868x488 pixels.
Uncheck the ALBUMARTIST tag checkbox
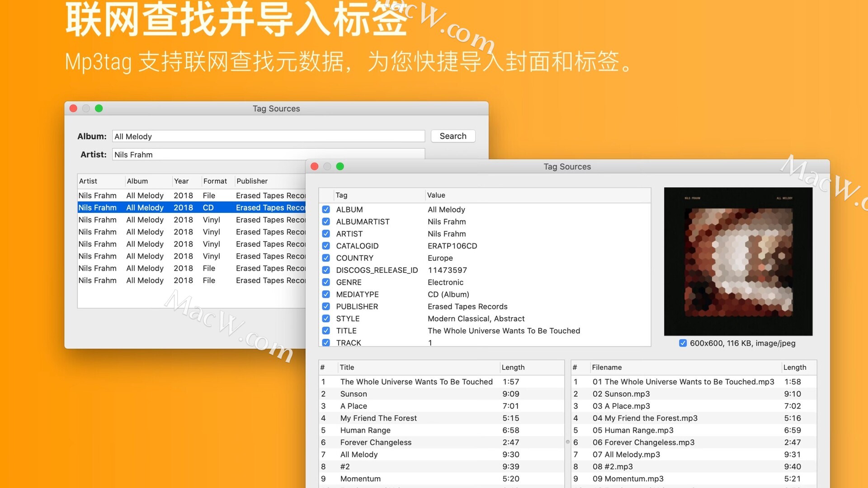[326, 222]
